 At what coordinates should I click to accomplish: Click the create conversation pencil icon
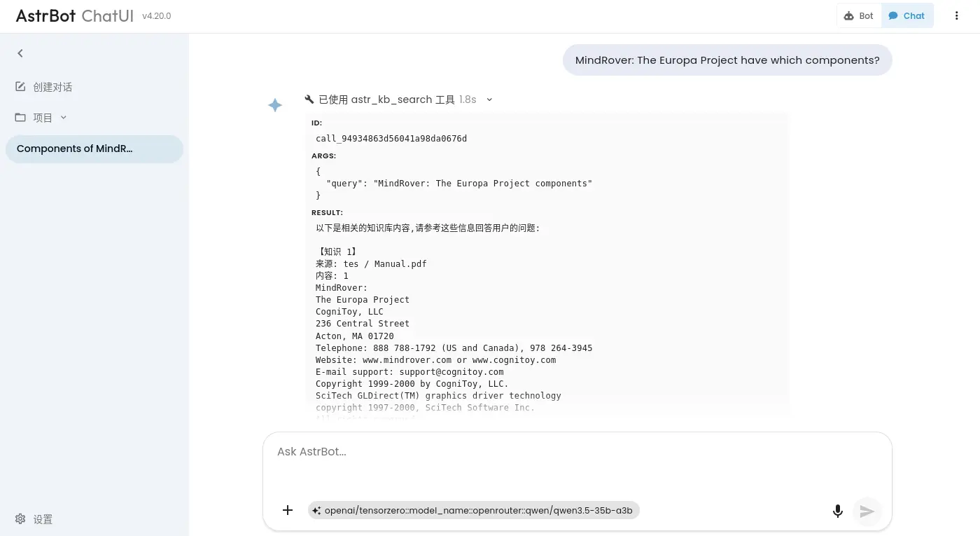[20, 87]
